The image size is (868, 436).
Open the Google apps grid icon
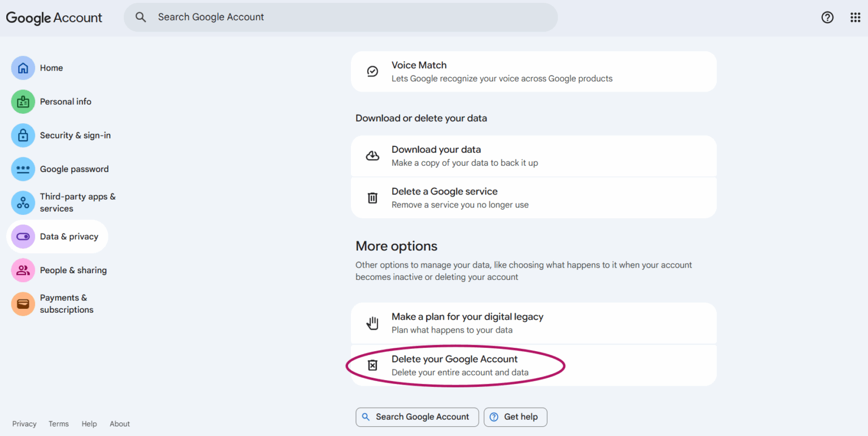(856, 18)
